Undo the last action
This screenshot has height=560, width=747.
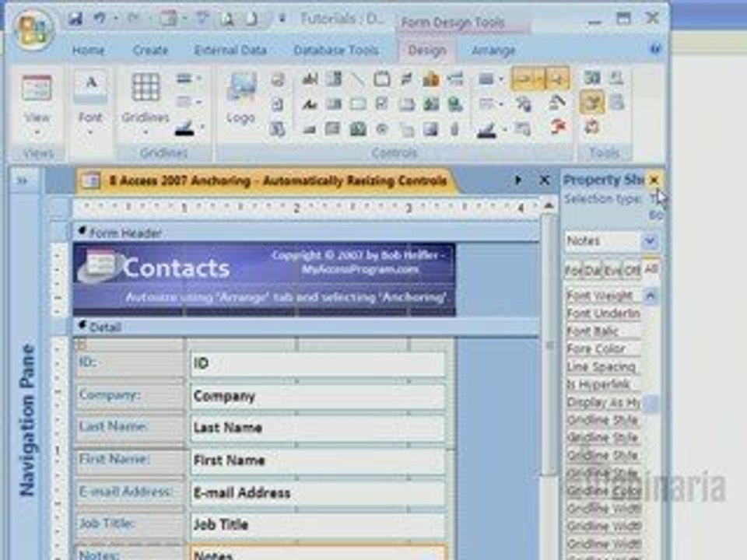[100, 19]
